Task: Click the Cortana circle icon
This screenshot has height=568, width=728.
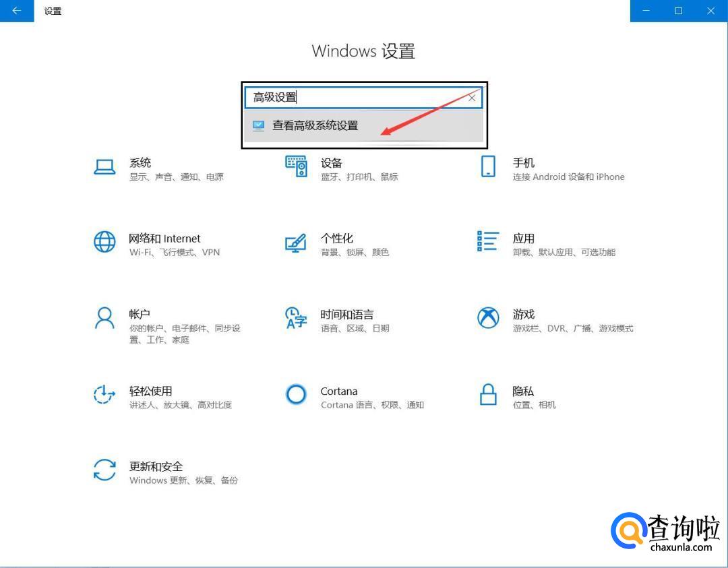Action: (296, 394)
